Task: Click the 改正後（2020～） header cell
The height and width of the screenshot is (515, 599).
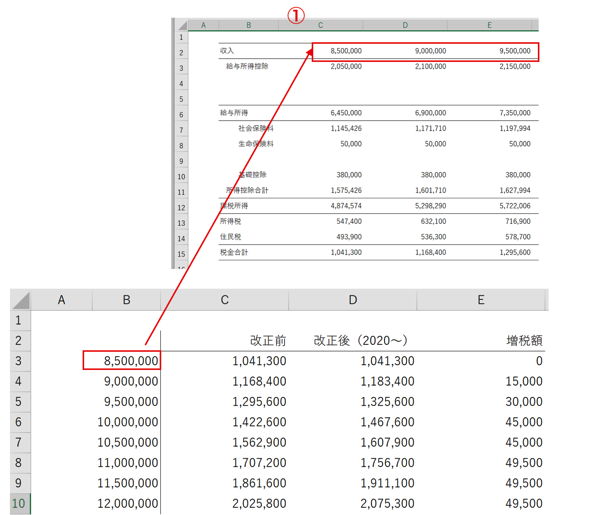Action: (x=353, y=340)
